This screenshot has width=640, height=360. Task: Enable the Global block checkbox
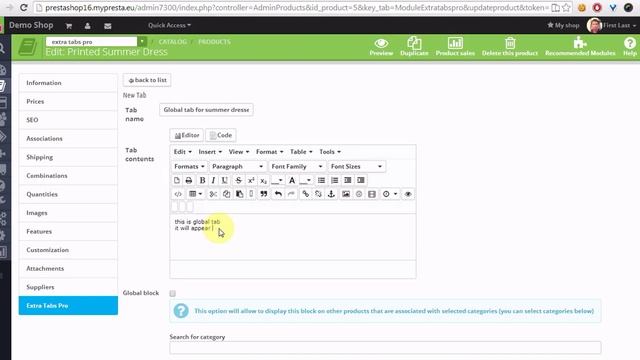pyautogui.click(x=173, y=293)
